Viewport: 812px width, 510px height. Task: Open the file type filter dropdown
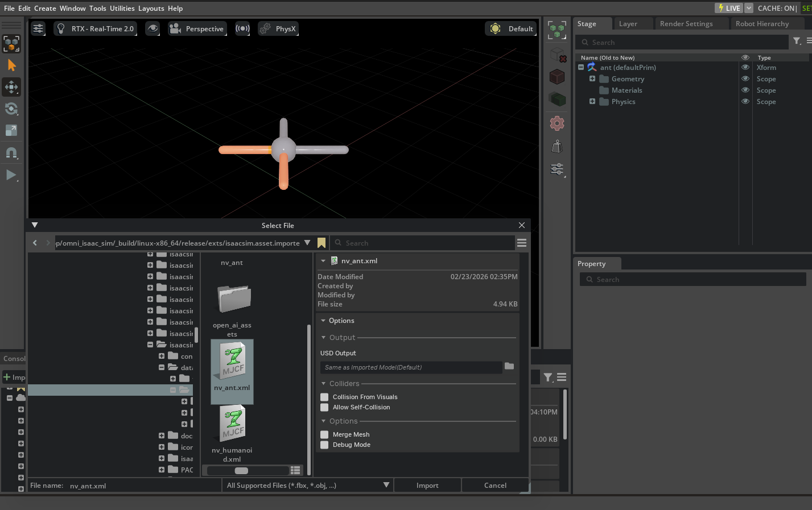[x=307, y=486]
